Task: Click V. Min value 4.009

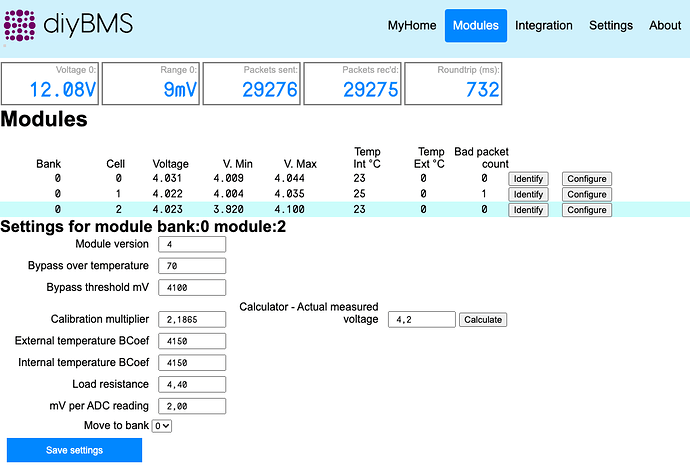Action: tap(228, 178)
